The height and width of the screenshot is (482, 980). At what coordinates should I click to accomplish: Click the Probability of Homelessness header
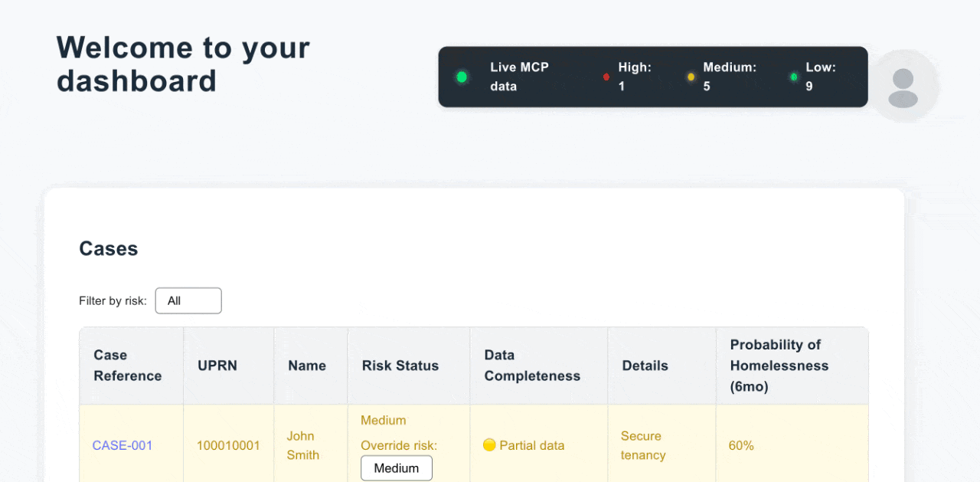(x=779, y=366)
